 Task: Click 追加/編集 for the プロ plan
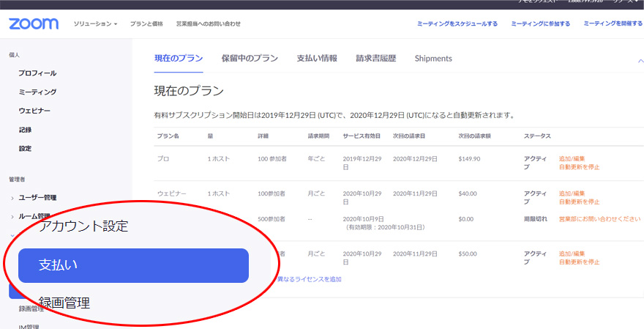pos(572,158)
